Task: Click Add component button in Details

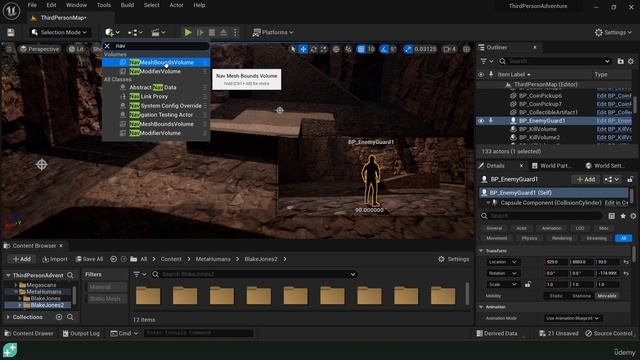Action: (x=586, y=179)
